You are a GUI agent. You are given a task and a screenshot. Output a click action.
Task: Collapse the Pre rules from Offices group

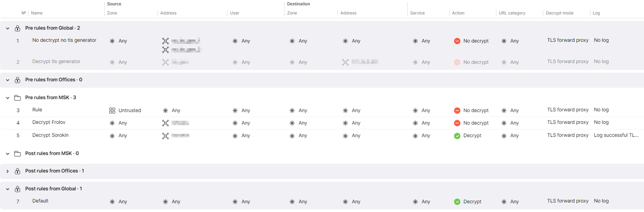[x=7, y=80]
